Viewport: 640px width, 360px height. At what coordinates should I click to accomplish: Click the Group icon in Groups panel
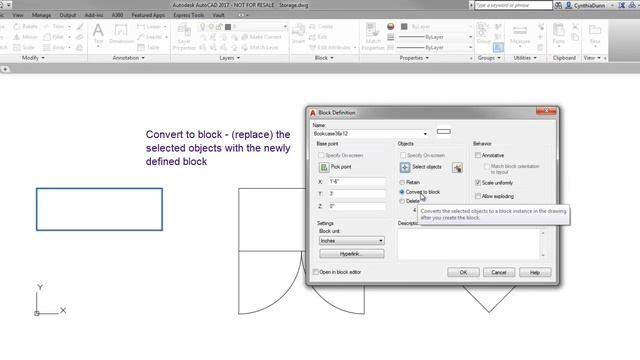[483, 34]
